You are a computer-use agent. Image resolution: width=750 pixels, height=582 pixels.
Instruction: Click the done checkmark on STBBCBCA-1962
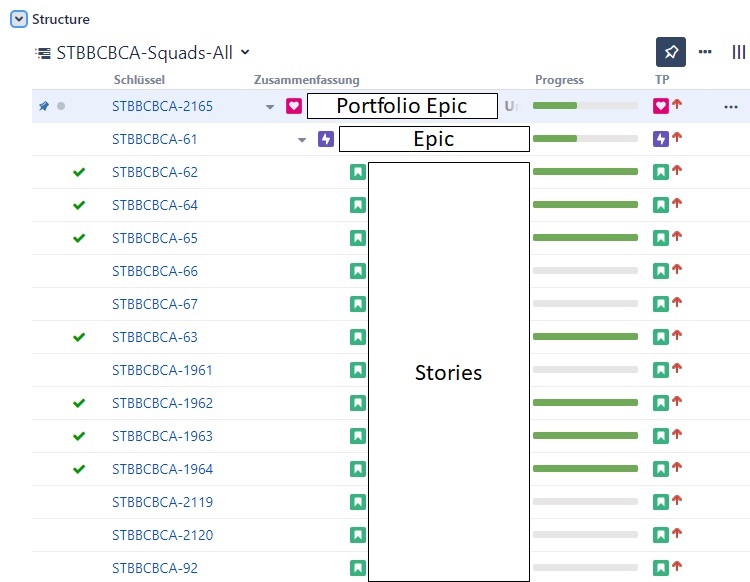(79, 403)
